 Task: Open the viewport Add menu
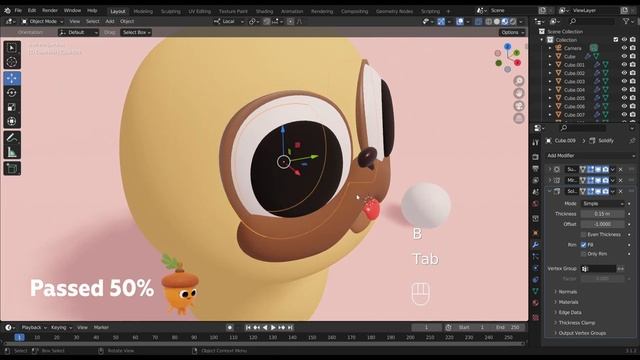(110, 21)
